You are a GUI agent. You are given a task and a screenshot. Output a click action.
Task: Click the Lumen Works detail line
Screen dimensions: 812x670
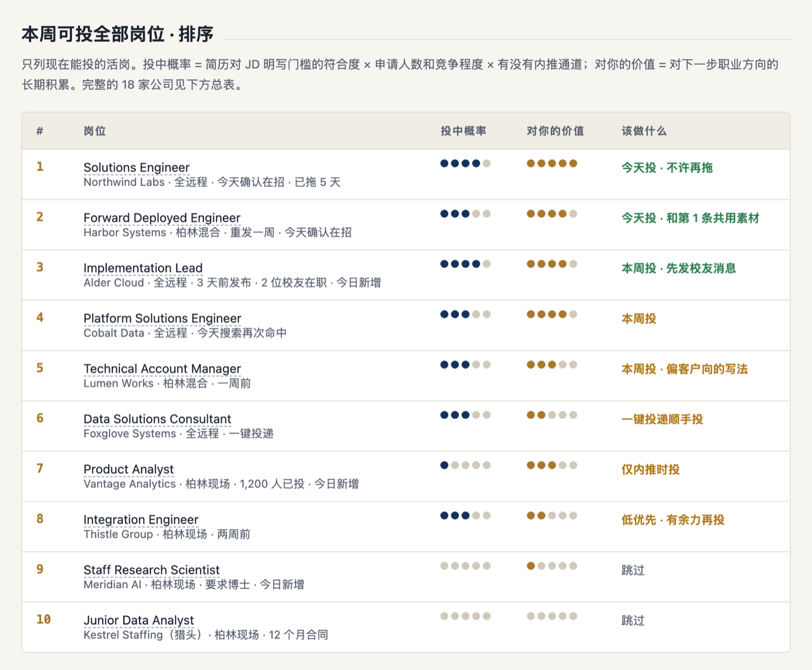click(167, 383)
